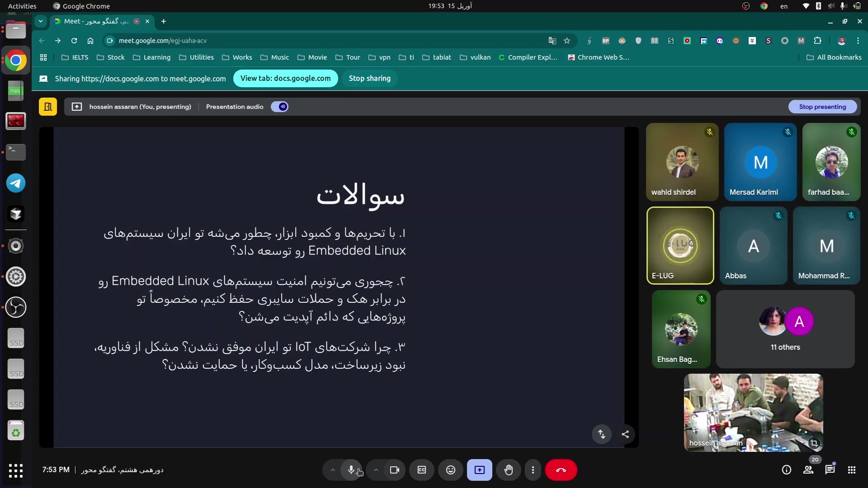
Task: Open the meeting details info icon
Action: [787, 470]
